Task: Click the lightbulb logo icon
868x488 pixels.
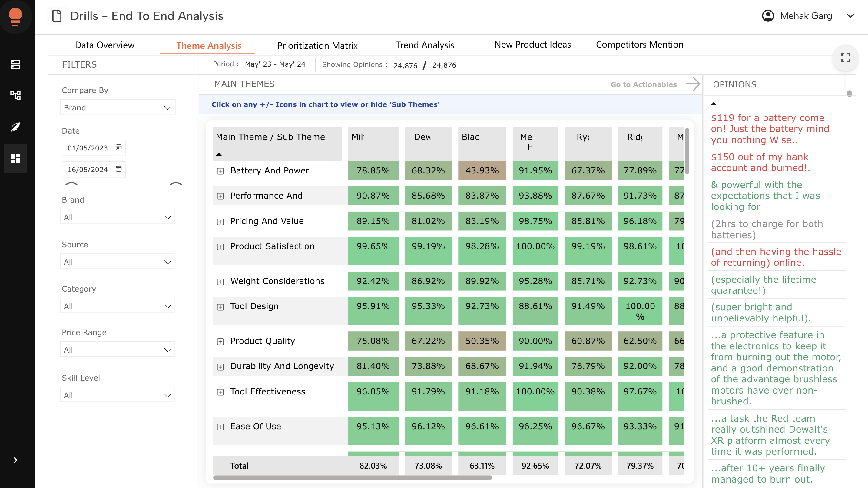Action: coord(15,16)
